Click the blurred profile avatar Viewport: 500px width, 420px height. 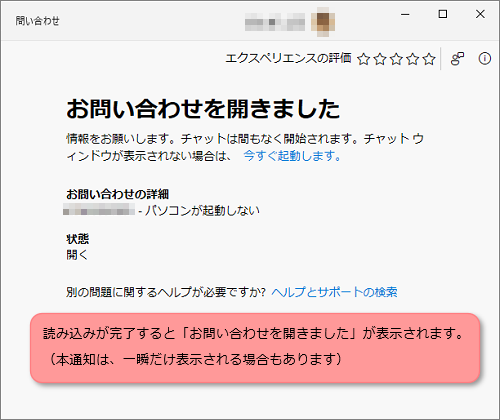(323, 22)
